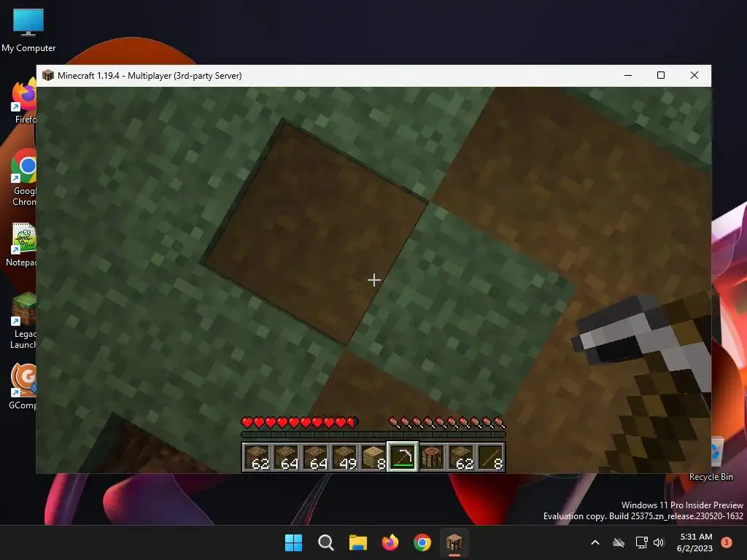The height and width of the screenshot is (560, 747).
Task: Open the Firefox desktop shortcut
Action: click(24, 101)
